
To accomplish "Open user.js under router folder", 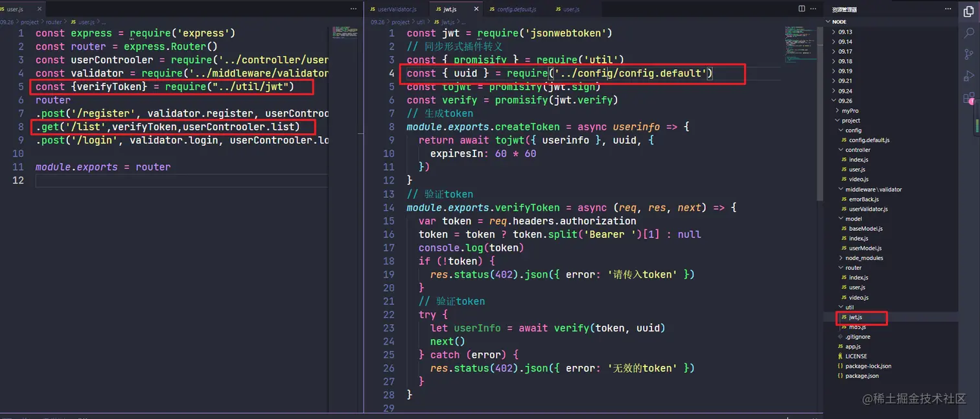I will click(857, 287).
